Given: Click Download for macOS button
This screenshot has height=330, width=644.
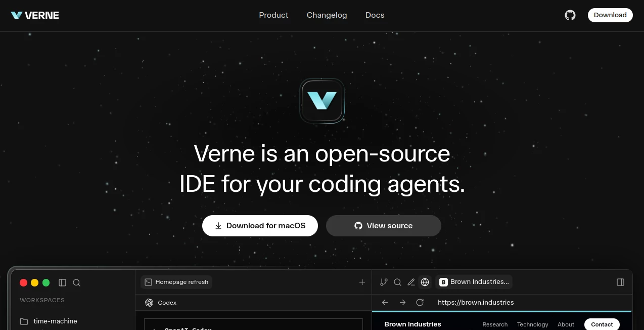Looking at the screenshot, I should pos(260,226).
